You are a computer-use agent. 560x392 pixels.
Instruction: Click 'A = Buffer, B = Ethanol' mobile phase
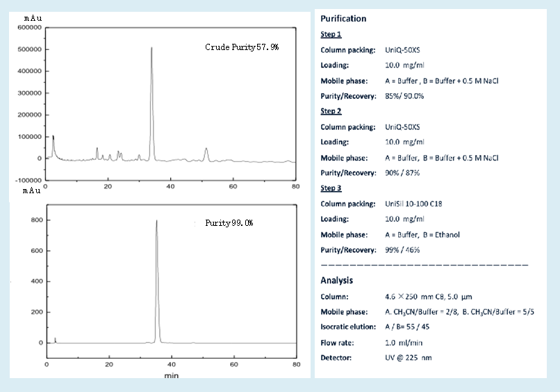(x=422, y=235)
